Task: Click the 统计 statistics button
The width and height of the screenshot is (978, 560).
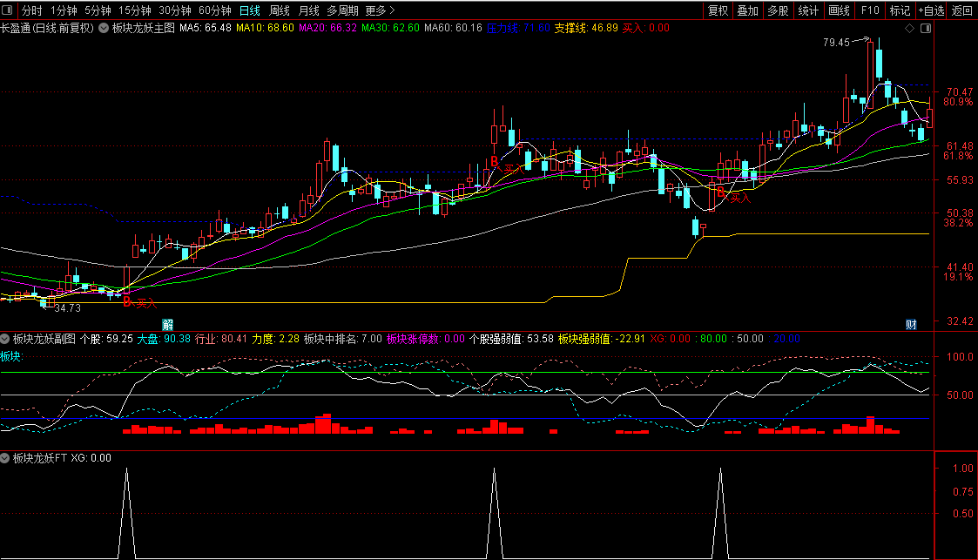Action: 808,10
